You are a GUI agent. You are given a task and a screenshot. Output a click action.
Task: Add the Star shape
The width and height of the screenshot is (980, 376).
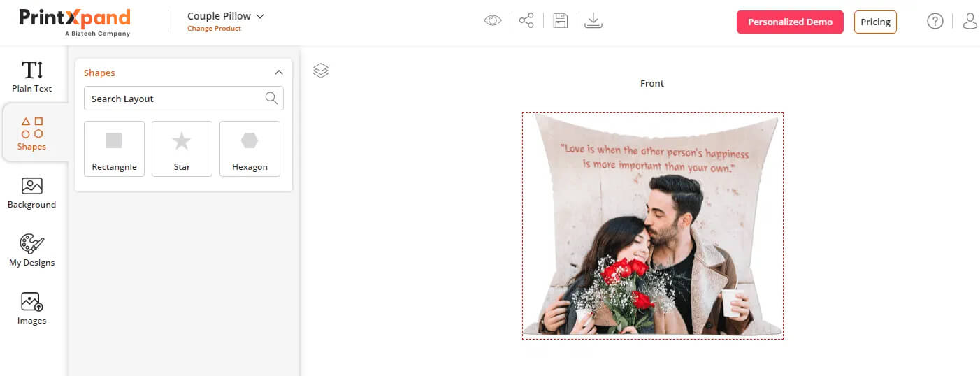(182, 149)
